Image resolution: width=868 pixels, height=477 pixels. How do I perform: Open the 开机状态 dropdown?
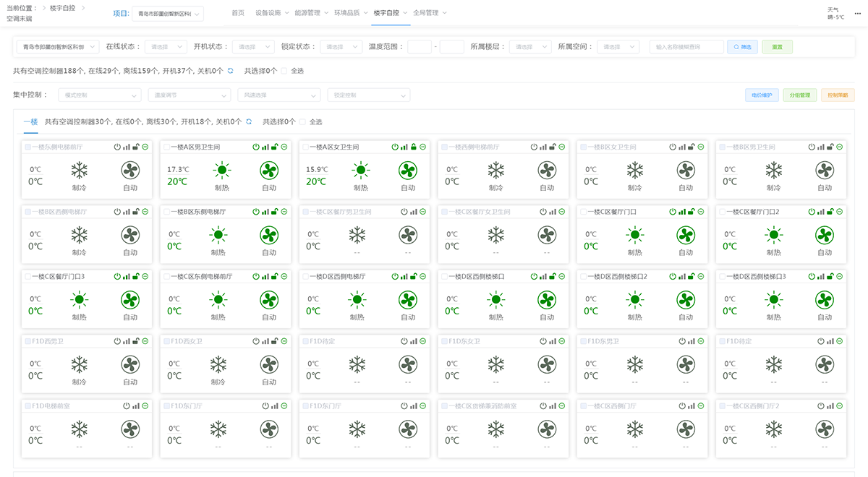click(x=253, y=46)
